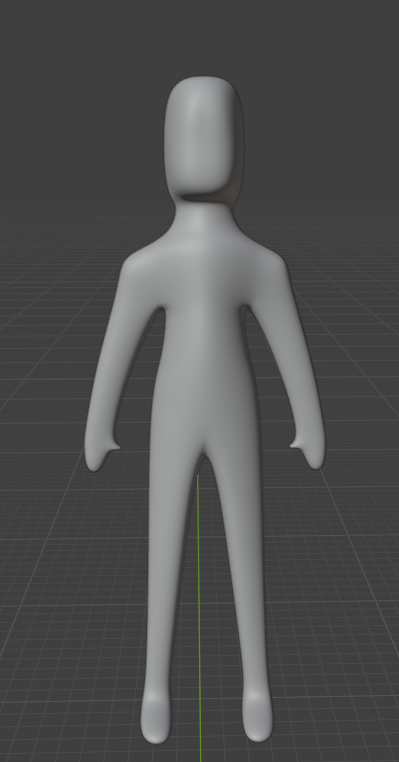This screenshot has width=399, height=762.
Task: Click the foot on the viewer's right side
Action: tap(257, 715)
